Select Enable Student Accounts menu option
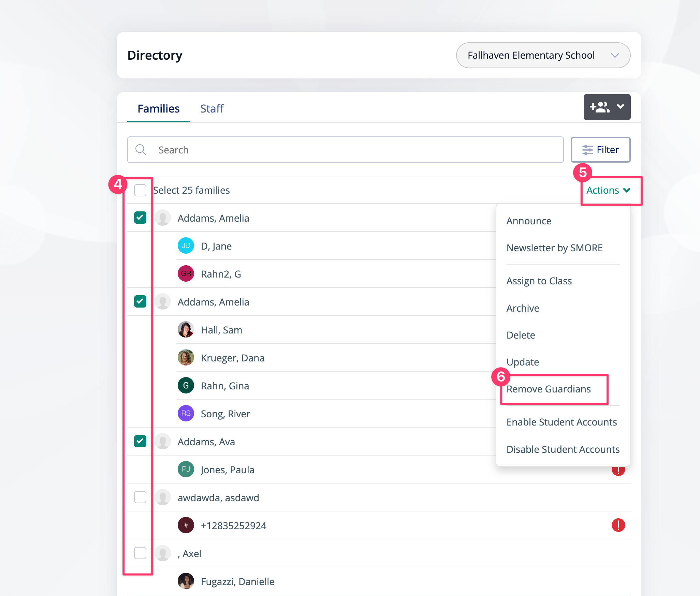This screenshot has height=596, width=700. point(562,422)
